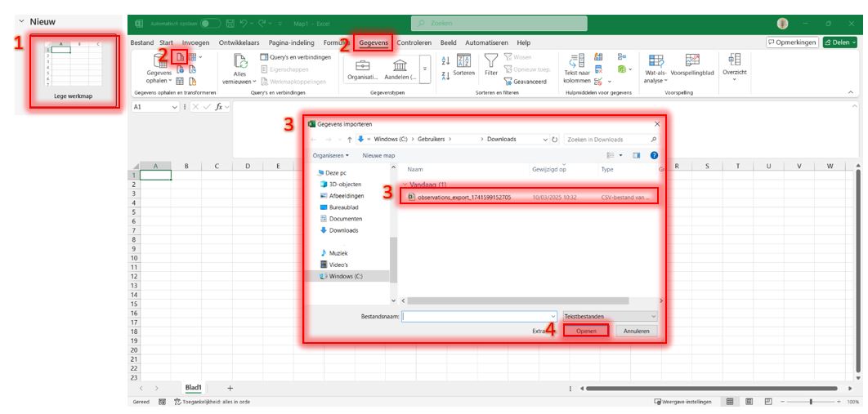This screenshot has height=414, width=868.
Task: Click the Openen button
Action: (586, 331)
